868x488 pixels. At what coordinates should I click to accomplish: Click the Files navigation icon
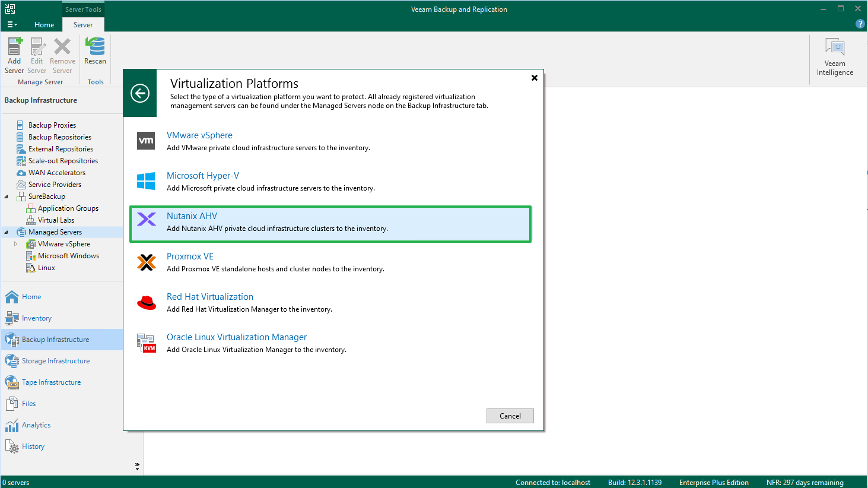click(x=12, y=404)
